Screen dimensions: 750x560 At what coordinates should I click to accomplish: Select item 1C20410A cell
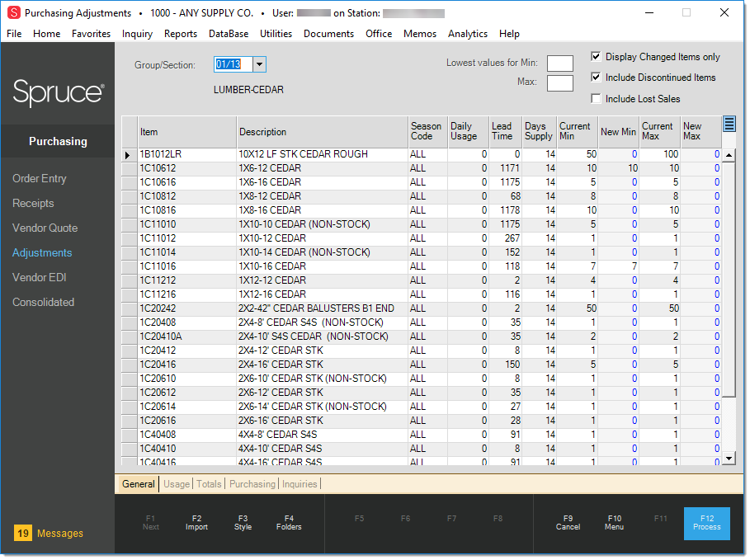(x=187, y=336)
